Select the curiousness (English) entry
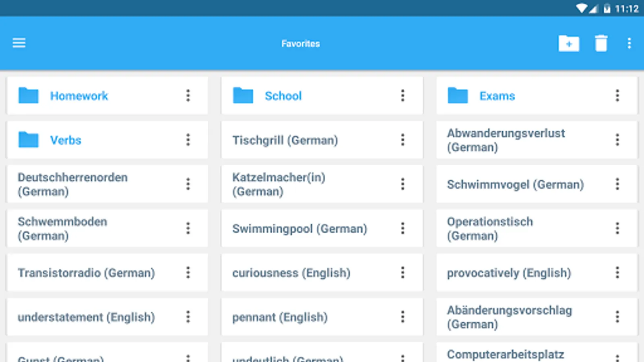Screen dimensions: 644x362 [x=322, y=273]
